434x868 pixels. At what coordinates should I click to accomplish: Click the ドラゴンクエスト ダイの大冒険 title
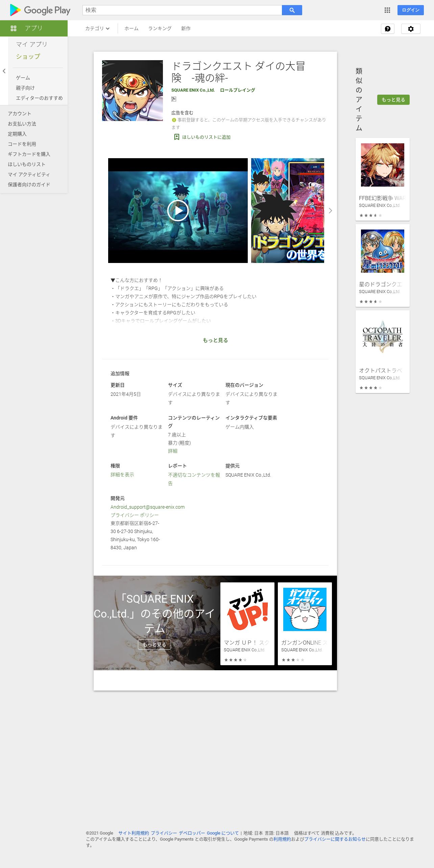coord(238,72)
